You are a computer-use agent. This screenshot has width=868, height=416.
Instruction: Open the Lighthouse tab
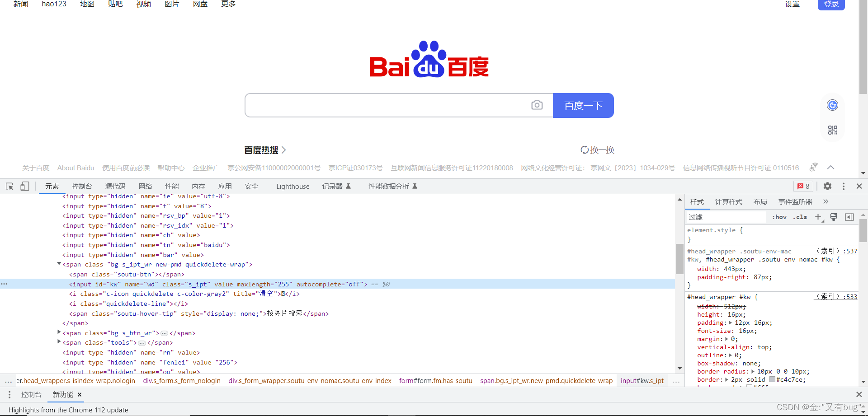[x=293, y=186]
